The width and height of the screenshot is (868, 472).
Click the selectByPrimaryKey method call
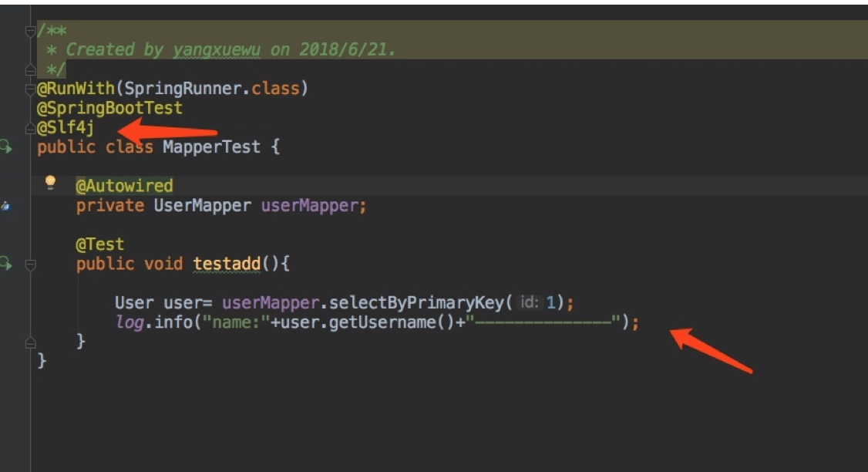[x=417, y=303]
